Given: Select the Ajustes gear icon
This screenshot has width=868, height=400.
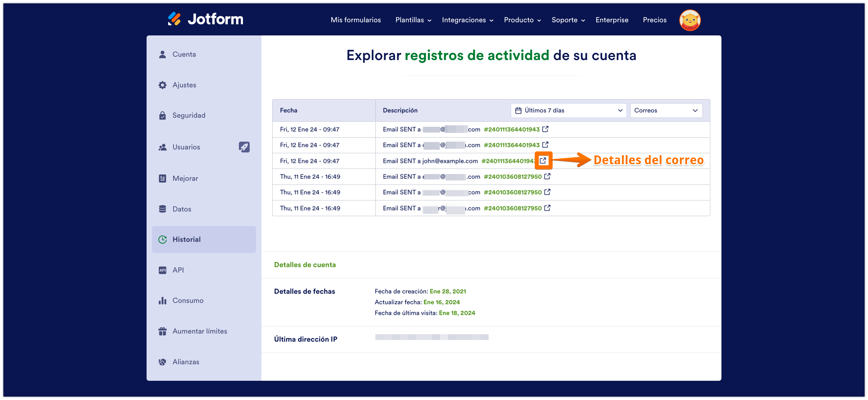Looking at the screenshot, I should click(162, 85).
